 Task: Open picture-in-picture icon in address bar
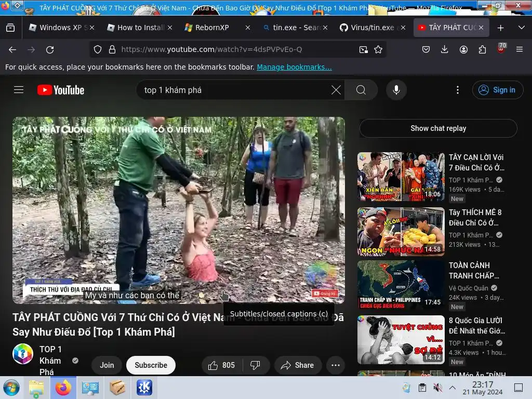363,49
